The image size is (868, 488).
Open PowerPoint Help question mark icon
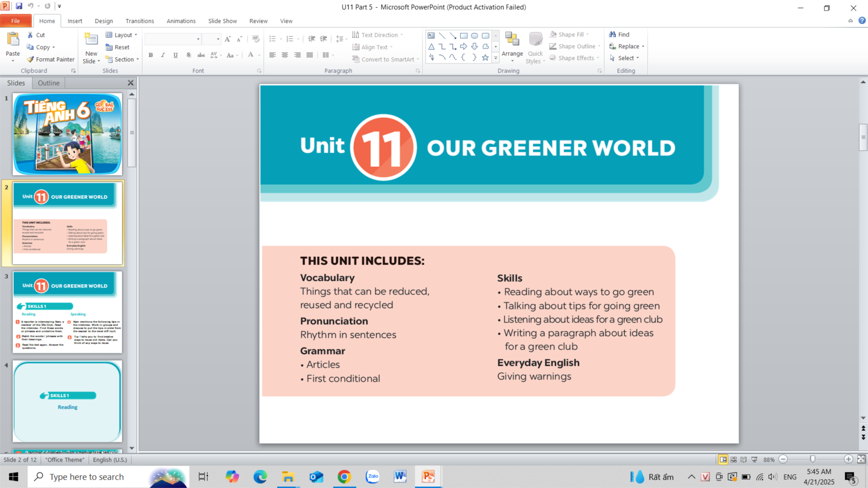pyautogui.click(x=862, y=20)
